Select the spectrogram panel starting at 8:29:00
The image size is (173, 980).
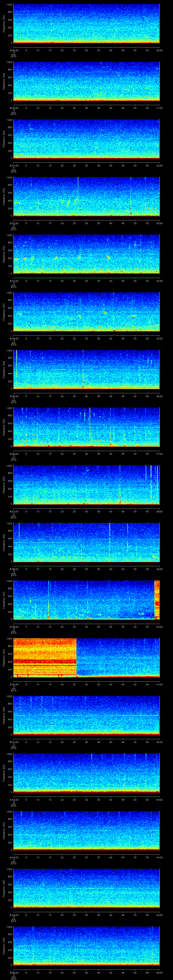tap(86, 24)
